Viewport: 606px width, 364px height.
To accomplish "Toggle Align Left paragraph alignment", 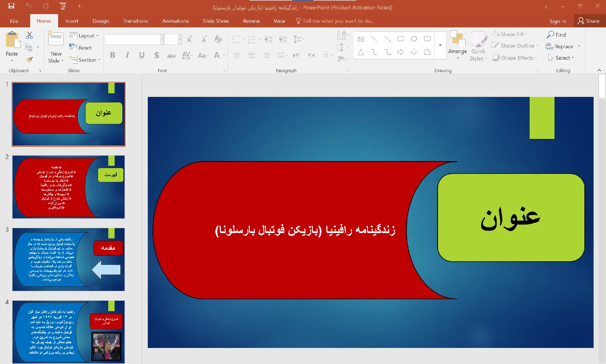I will (237, 55).
